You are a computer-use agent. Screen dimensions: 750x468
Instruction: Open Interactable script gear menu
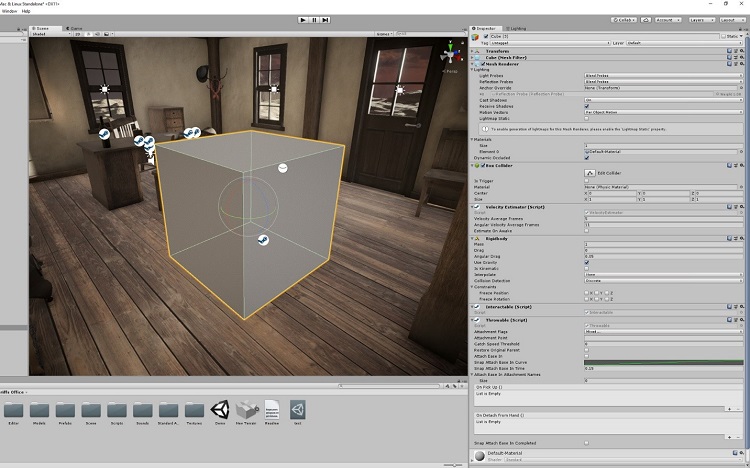point(741,306)
